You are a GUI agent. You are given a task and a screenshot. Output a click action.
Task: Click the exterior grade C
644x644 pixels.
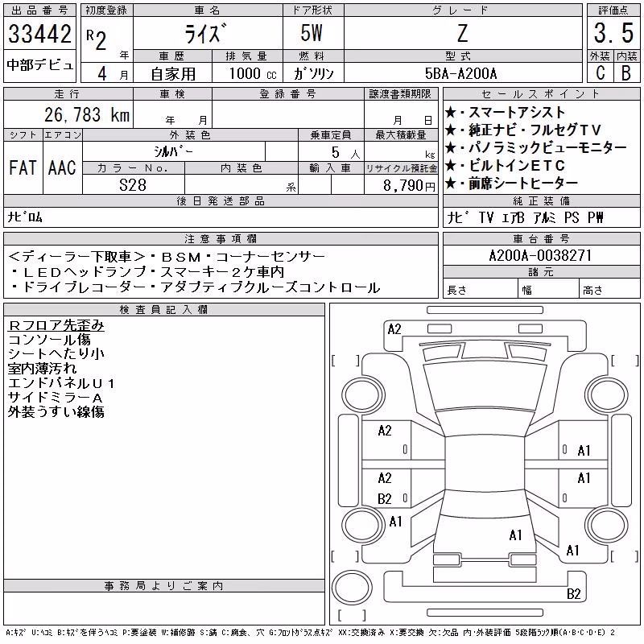601,73
